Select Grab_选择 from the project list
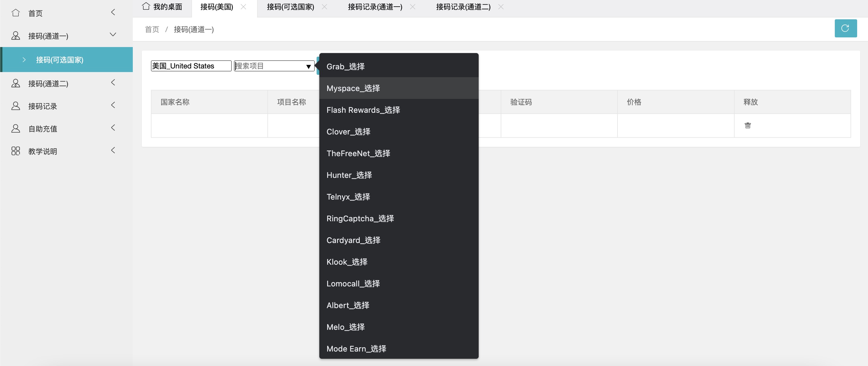The image size is (868, 366). click(x=399, y=67)
